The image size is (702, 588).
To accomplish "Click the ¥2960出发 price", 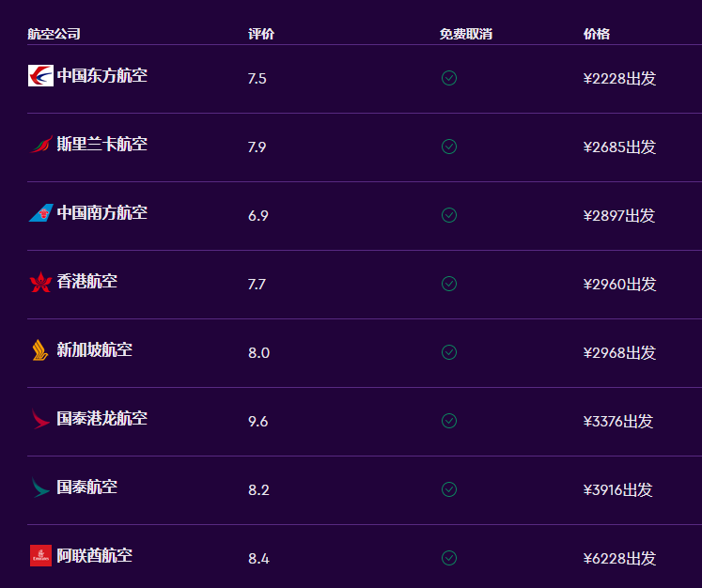I will pyautogui.click(x=619, y=285).
